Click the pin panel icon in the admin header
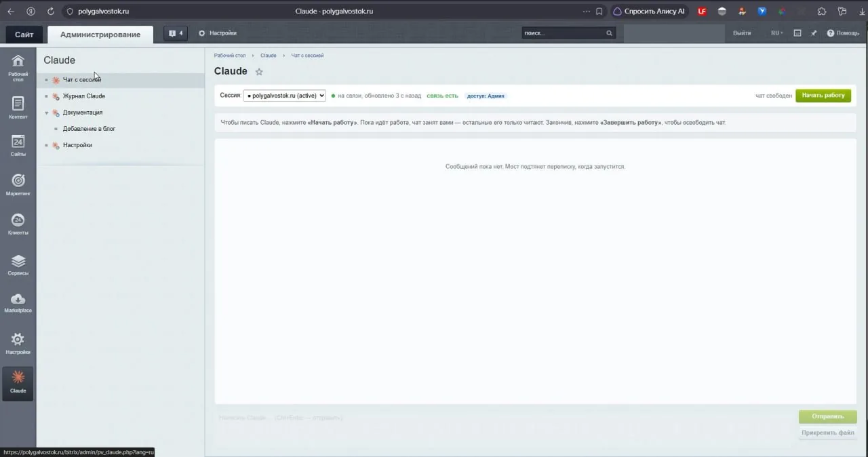The image size is (868, 457). 814,33
